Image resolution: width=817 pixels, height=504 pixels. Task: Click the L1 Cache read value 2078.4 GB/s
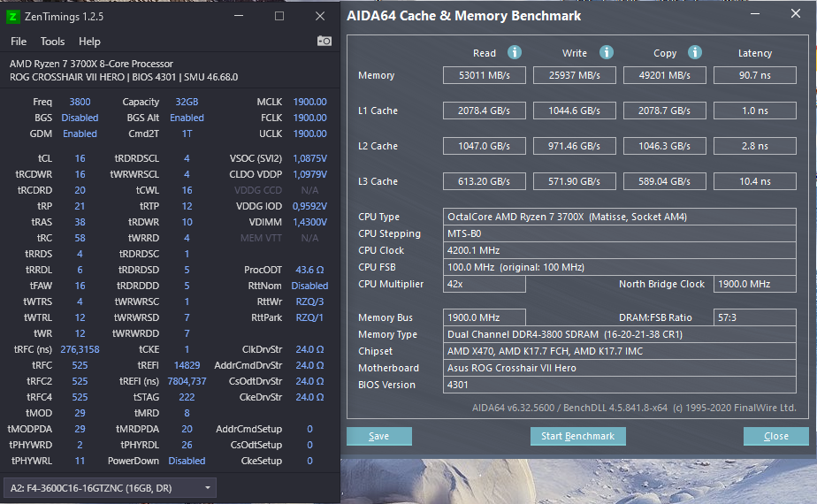[484, 111]
